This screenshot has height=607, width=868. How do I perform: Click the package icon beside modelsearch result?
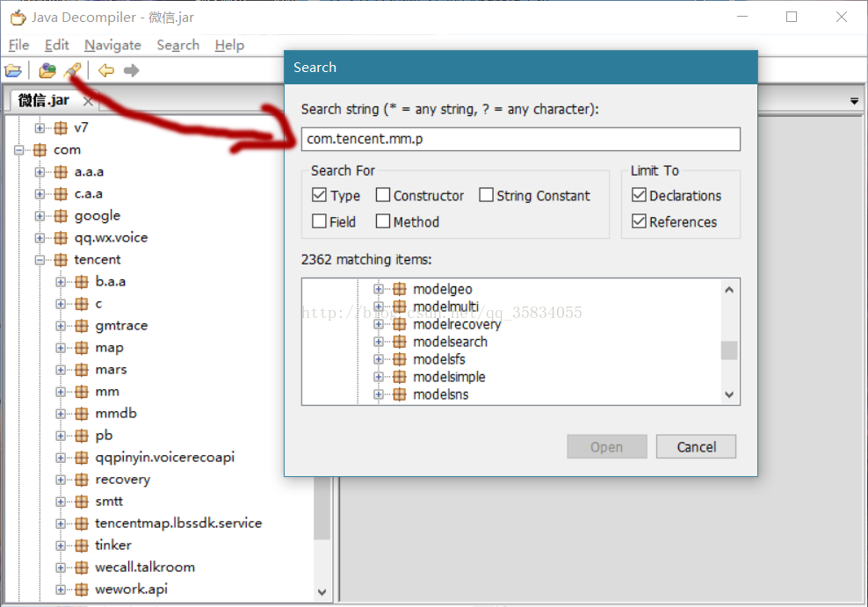click(x=399, y=342)
